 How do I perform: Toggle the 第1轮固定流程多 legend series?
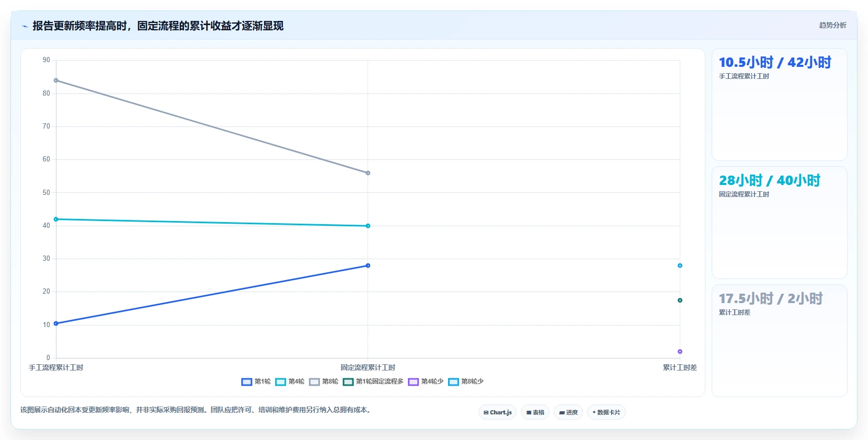pos(373,381)
